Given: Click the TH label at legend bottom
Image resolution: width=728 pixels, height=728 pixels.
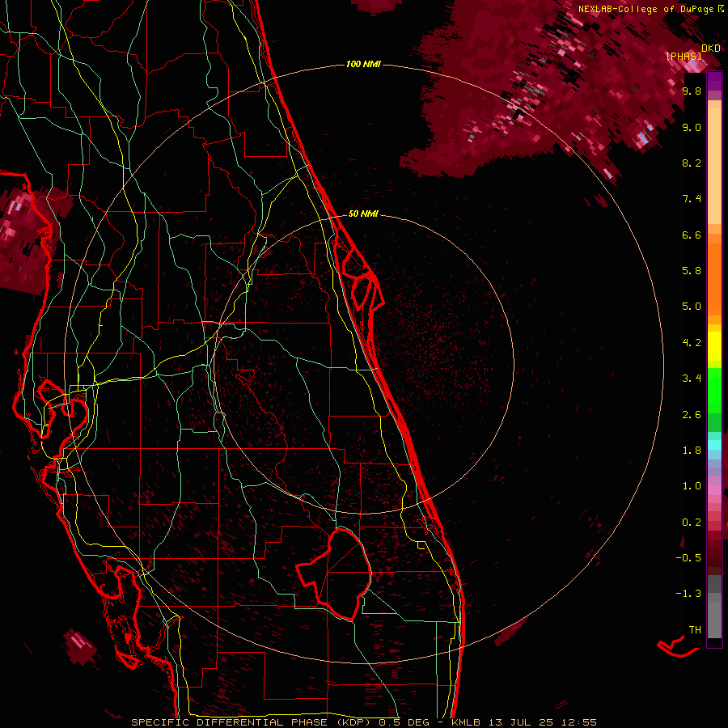Looking at the screenshot, I should click(x=695, y=629).
